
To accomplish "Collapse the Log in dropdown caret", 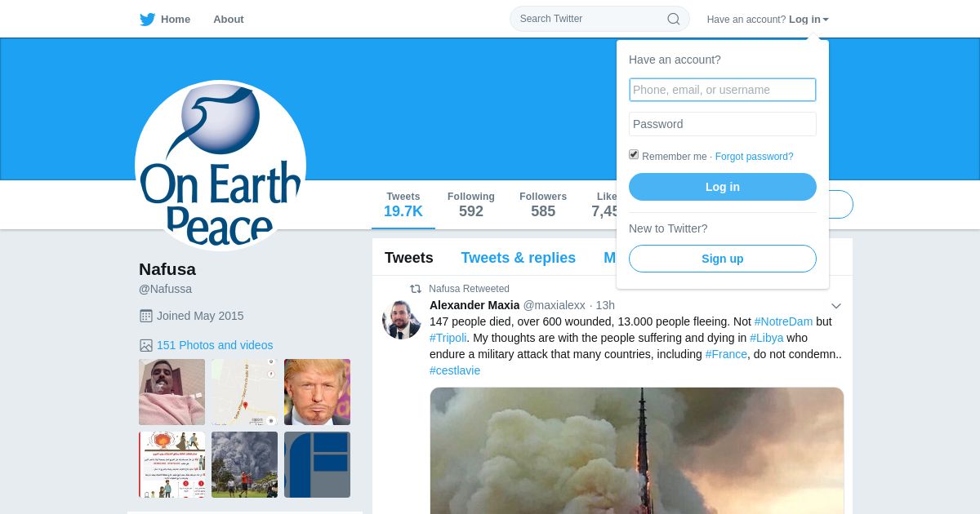I will tap(826, 20).
